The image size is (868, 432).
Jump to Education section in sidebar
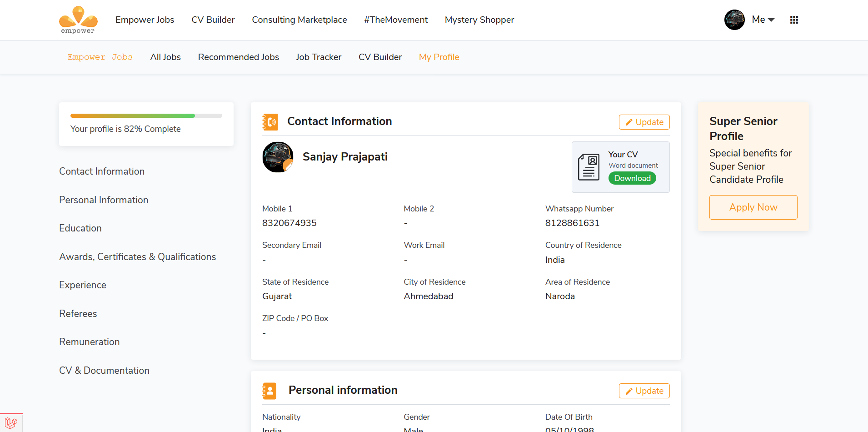coord(80,228)
